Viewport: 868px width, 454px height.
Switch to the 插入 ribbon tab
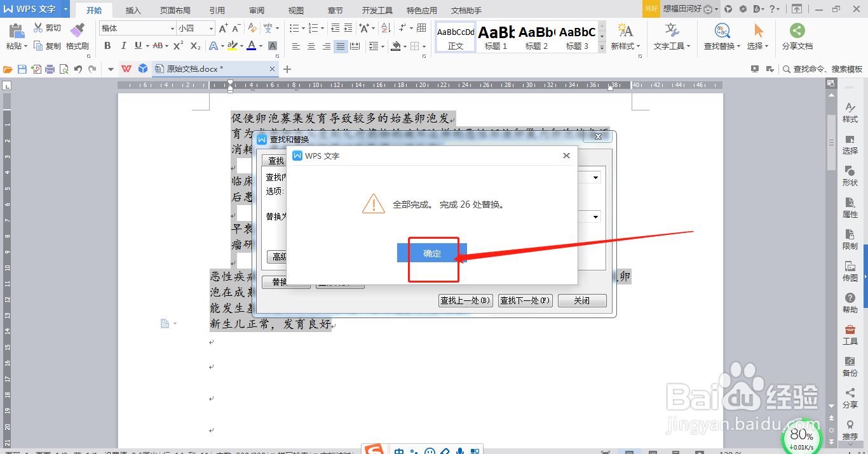click(x=133, y=10)
